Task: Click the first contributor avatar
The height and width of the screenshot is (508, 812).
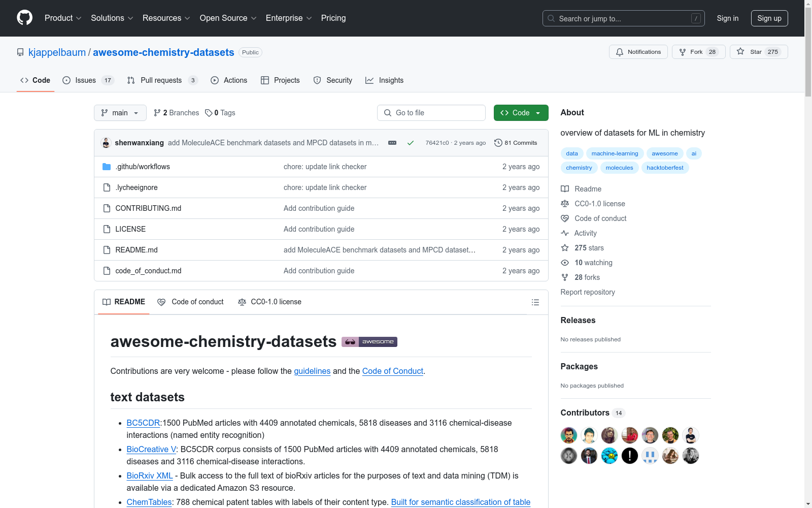Action: tap(569, 435)
